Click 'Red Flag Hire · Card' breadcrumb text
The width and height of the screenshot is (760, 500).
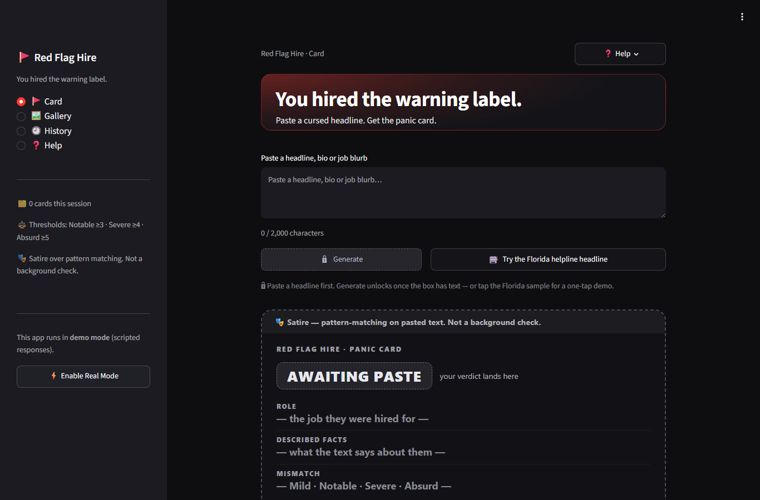(x=292, y=54)
